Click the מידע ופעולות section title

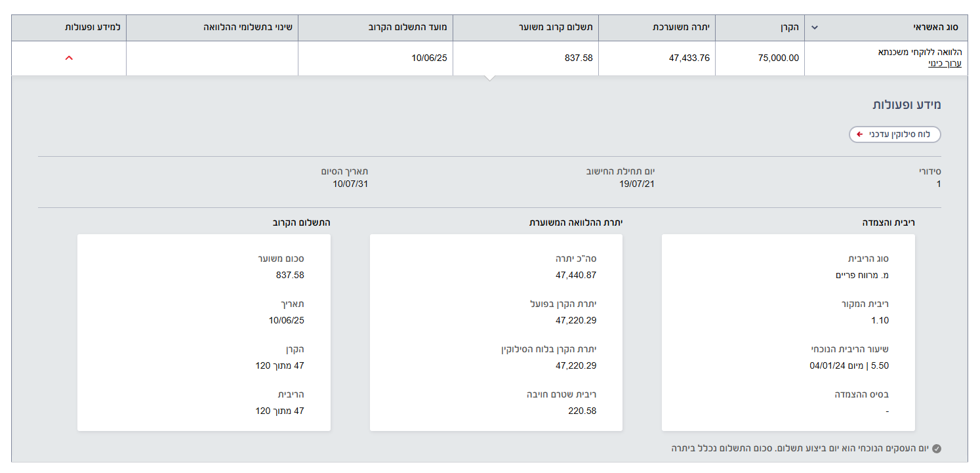[x=906, y=105]
